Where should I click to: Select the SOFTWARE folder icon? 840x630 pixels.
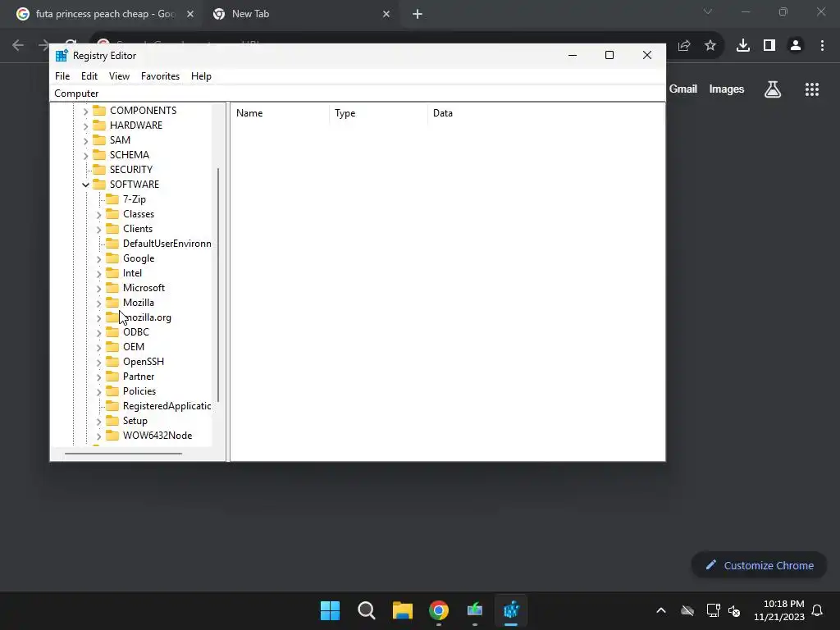coord(99,185)
